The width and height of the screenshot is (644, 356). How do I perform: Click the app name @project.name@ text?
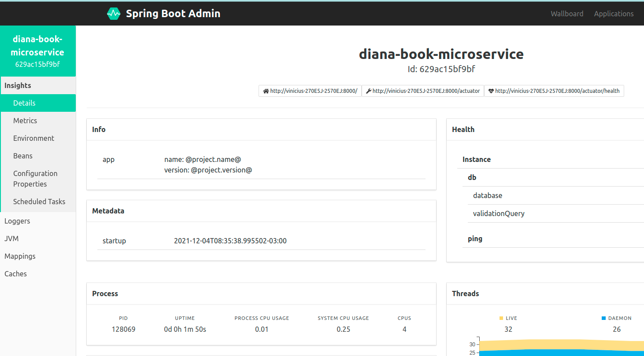tap(203, 159)
